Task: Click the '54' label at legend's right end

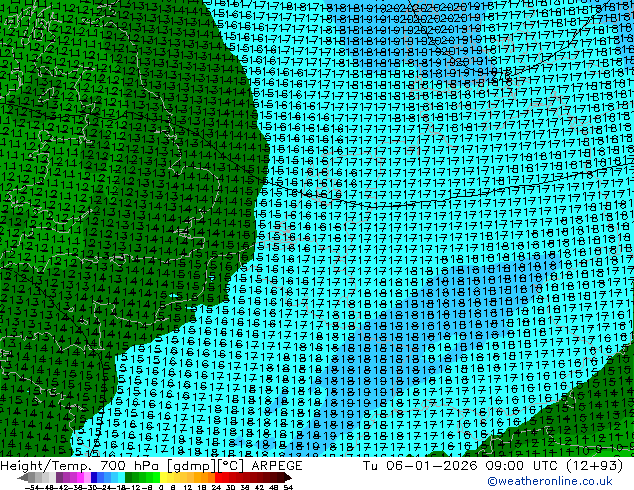Action: (288, 487)
